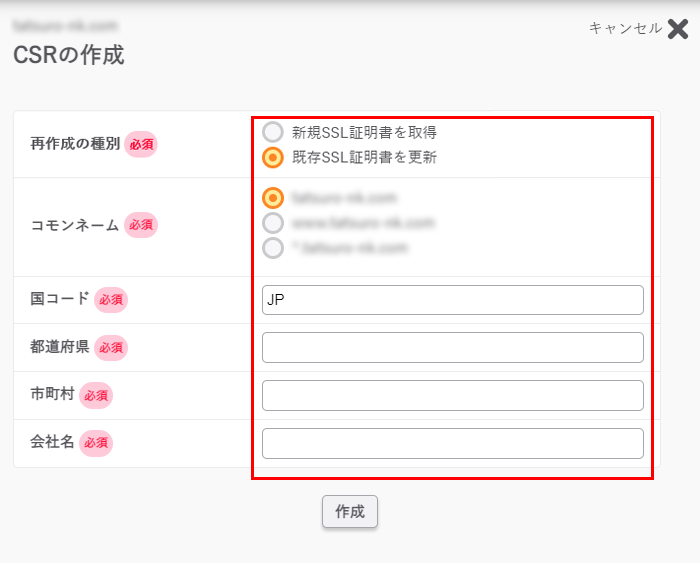Click the CSRの作成 dialog heading

tap(69, 55)
